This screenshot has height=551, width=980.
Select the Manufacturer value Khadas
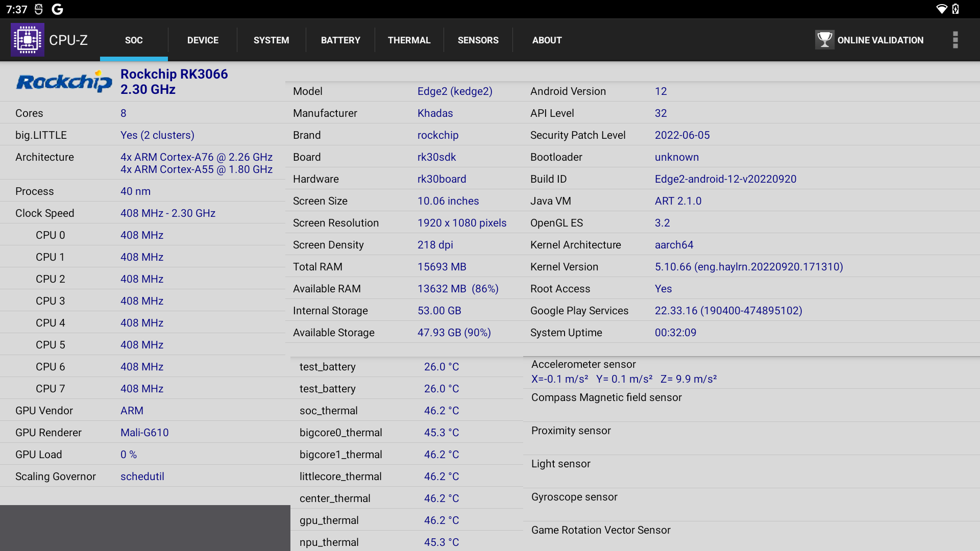tap(435, 113)
